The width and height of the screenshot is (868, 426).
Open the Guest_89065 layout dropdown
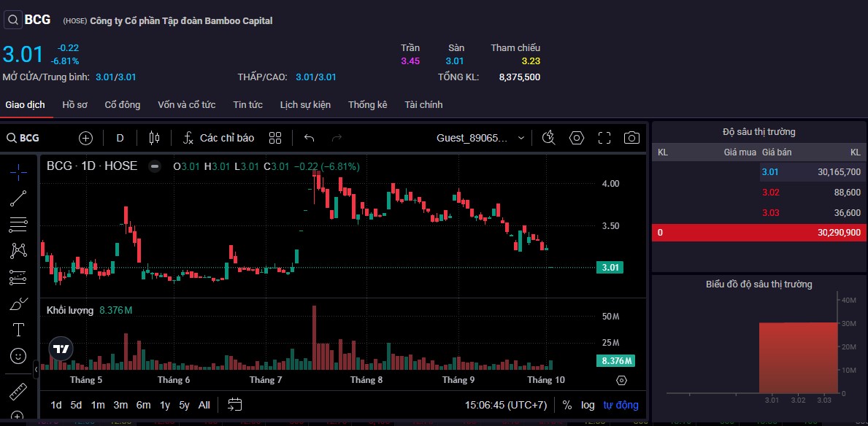[480, 138]
